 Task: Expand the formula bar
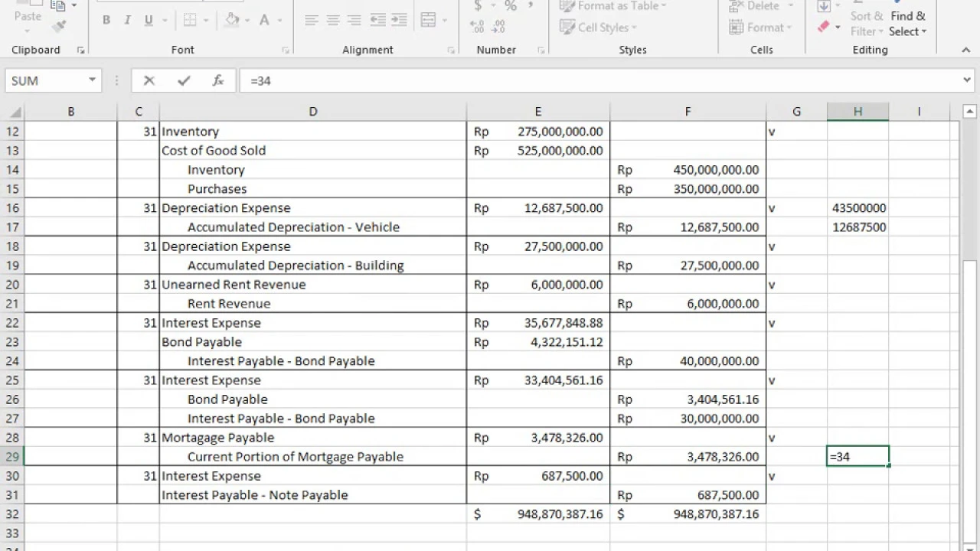tap(968, 80)
